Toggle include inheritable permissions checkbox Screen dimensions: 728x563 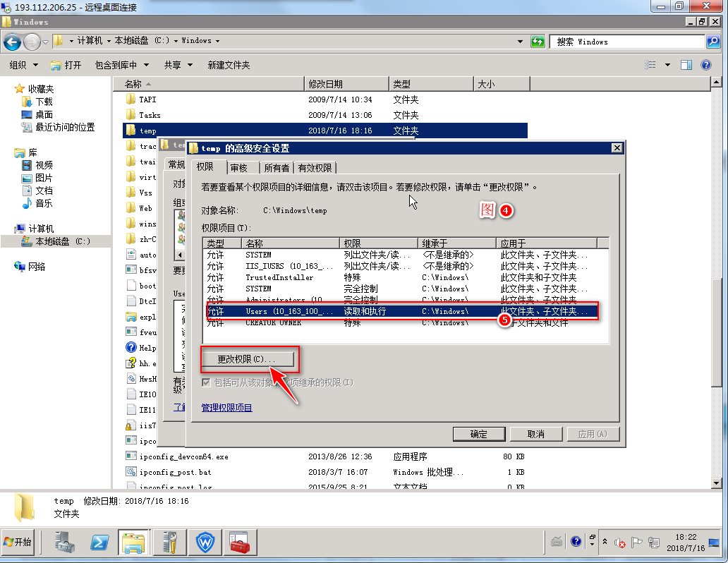click(206, 382)
